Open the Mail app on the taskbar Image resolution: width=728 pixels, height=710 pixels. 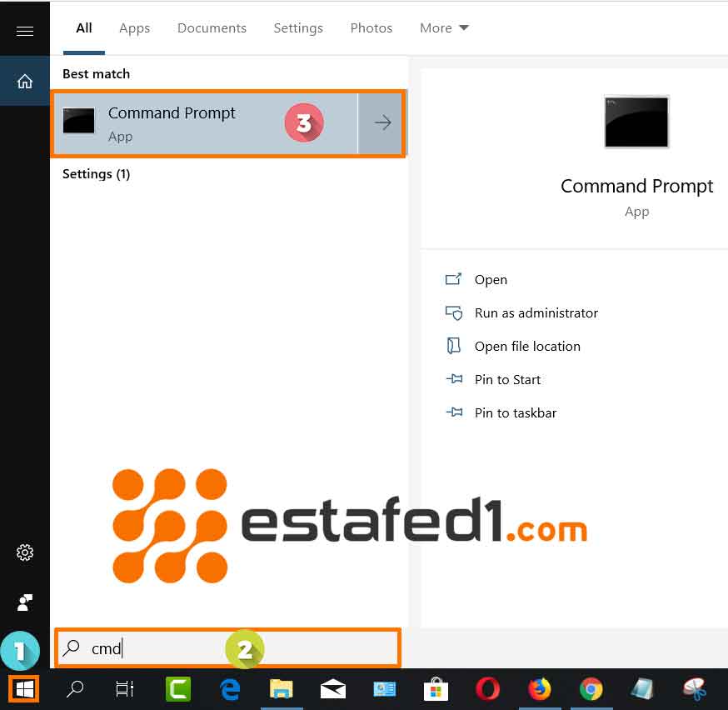point(333,689)
